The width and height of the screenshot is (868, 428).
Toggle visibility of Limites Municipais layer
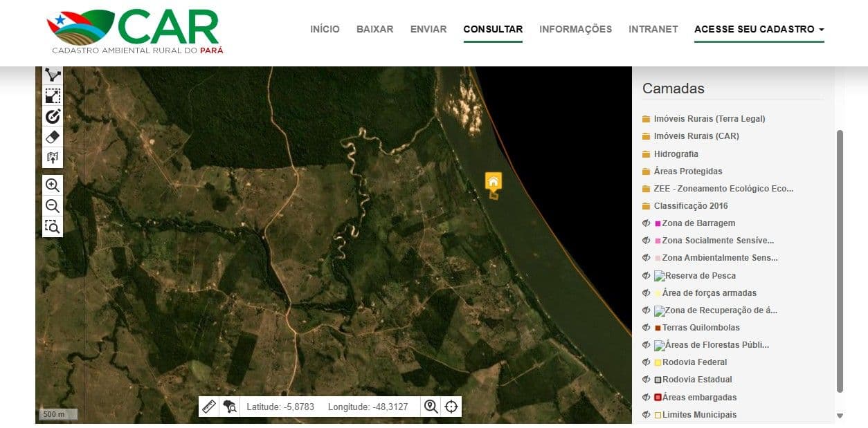[646, 415]
